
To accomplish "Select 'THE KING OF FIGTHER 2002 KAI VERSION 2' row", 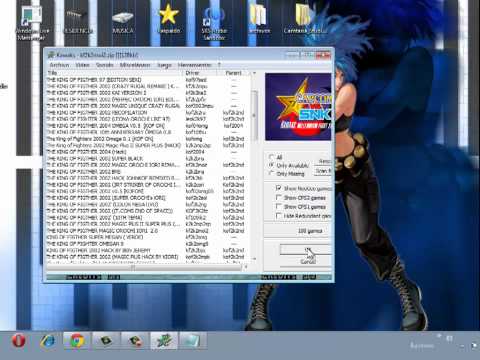I will [147, 93].
